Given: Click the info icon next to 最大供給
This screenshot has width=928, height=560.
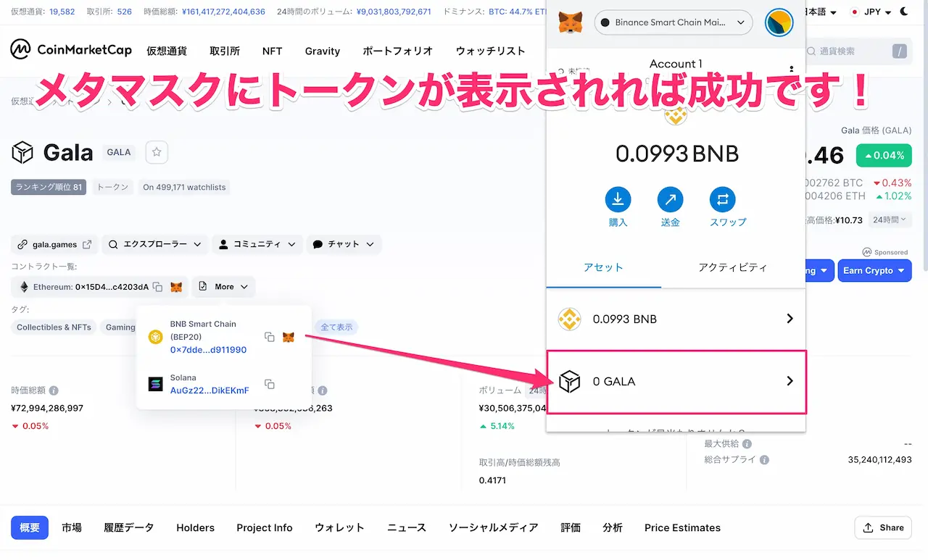Looking at the screenshot, I should pos(747,443).
